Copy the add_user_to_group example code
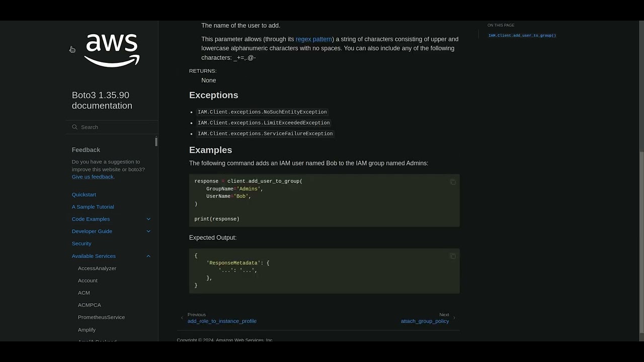 pyautogui.click(x=452, y=182)
